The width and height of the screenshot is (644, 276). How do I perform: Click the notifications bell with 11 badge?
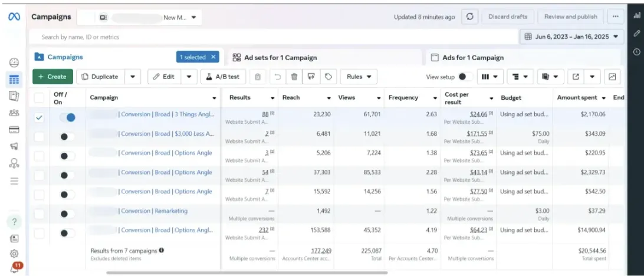click(x=14, y=268)
